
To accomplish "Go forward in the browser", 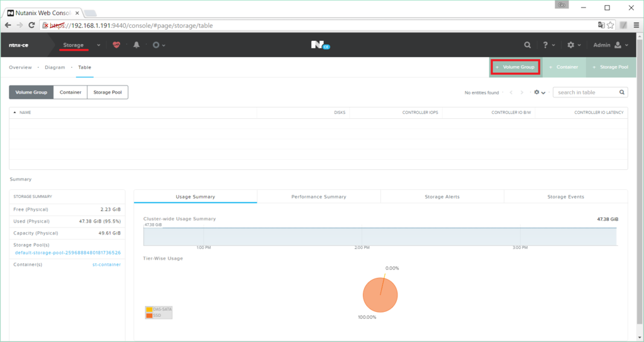I will point(19,25).
